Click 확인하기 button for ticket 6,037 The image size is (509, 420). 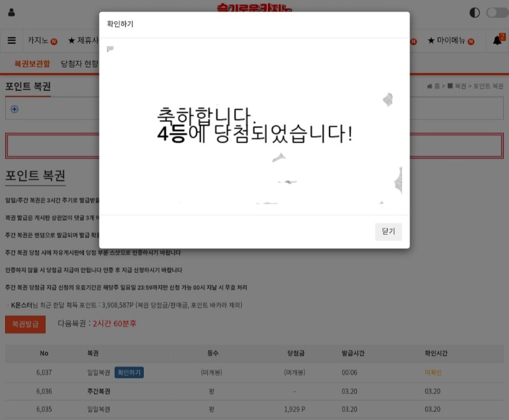[129, 373]
